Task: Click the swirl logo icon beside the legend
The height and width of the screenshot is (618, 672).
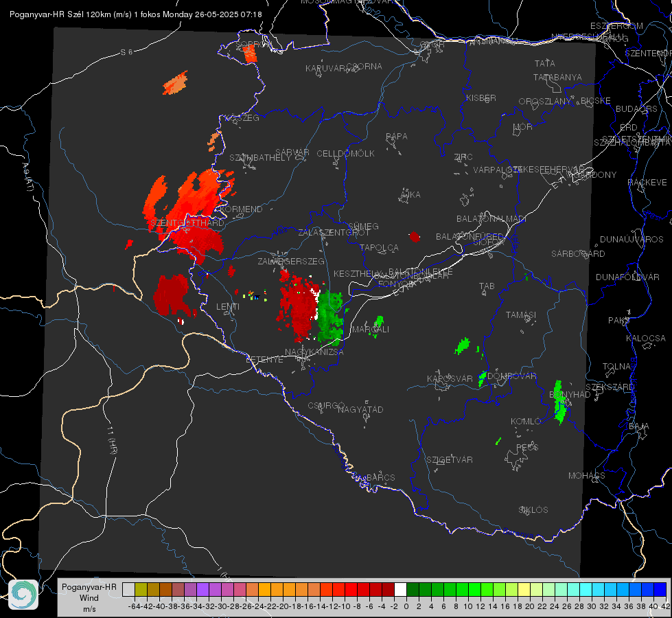Action: pyautogui.click(x=23, y=595)
